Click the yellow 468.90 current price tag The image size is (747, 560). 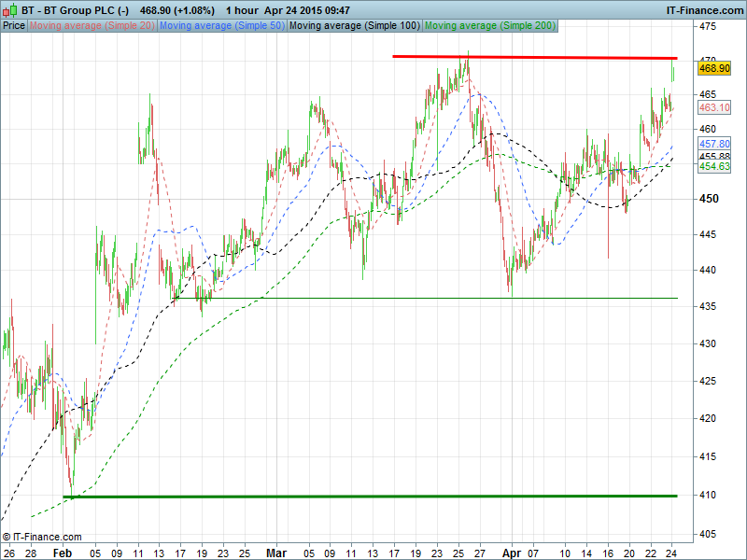tap(713, 68)
